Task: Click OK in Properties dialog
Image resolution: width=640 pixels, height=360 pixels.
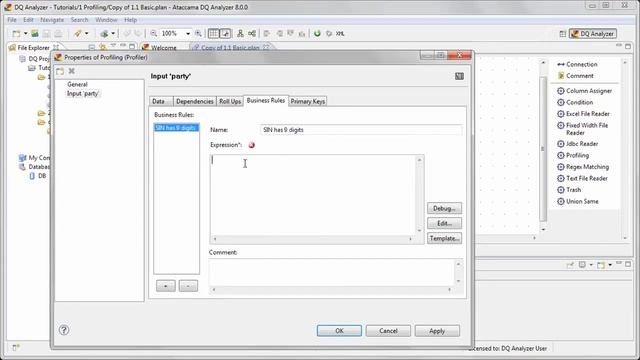Action: (x=339, y=331)
